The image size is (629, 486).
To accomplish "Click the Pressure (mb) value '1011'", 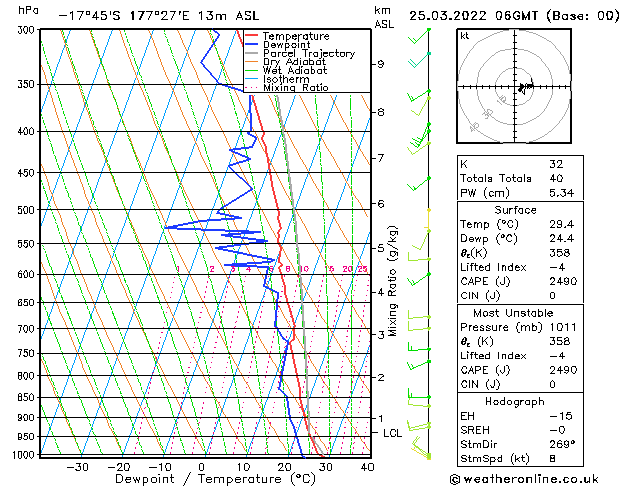I will 563,327.
